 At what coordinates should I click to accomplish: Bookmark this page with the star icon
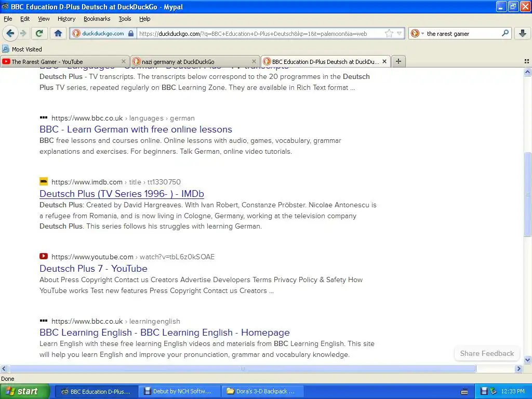pos(389,33)
